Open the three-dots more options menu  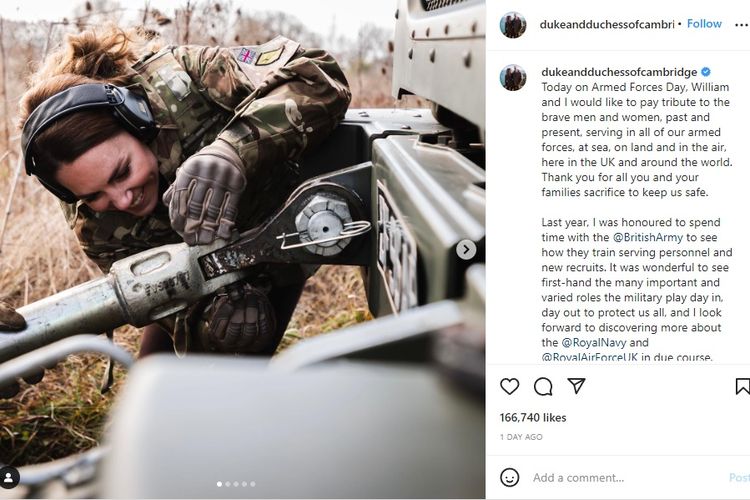pyautogui.click(x=741, y=24)
